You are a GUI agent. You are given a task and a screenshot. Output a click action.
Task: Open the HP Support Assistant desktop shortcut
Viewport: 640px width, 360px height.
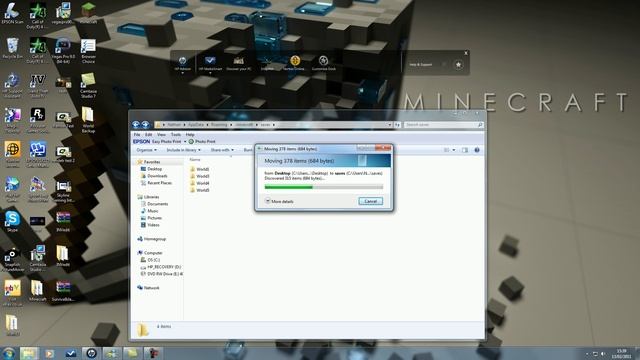pos(12,85)
